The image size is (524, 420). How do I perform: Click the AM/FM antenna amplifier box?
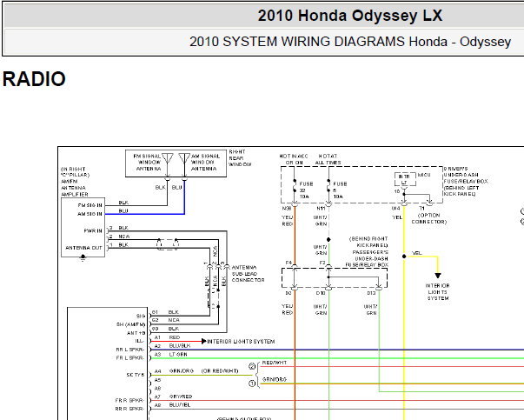click(83, 227)
